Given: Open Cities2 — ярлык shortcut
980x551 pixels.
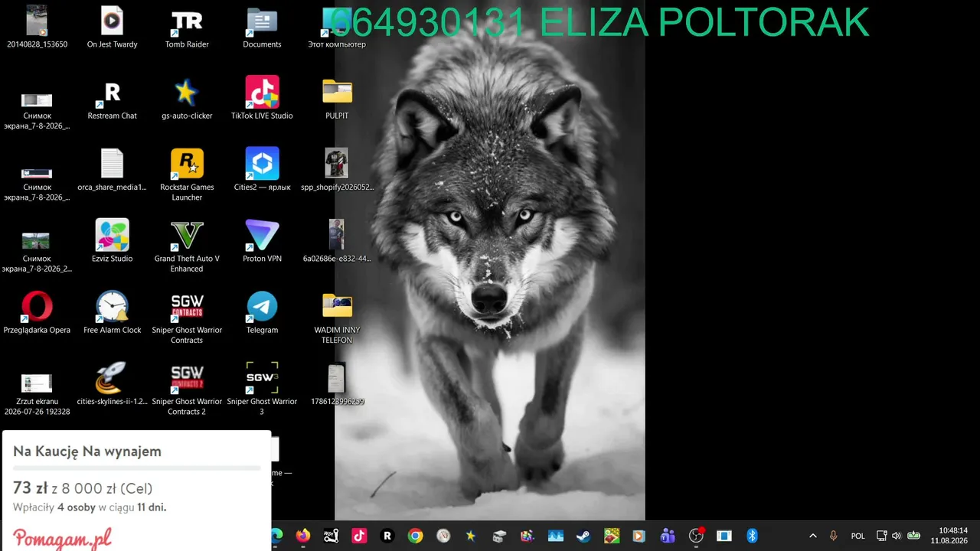Looking at the screenshot, I should tap(262, 171).
